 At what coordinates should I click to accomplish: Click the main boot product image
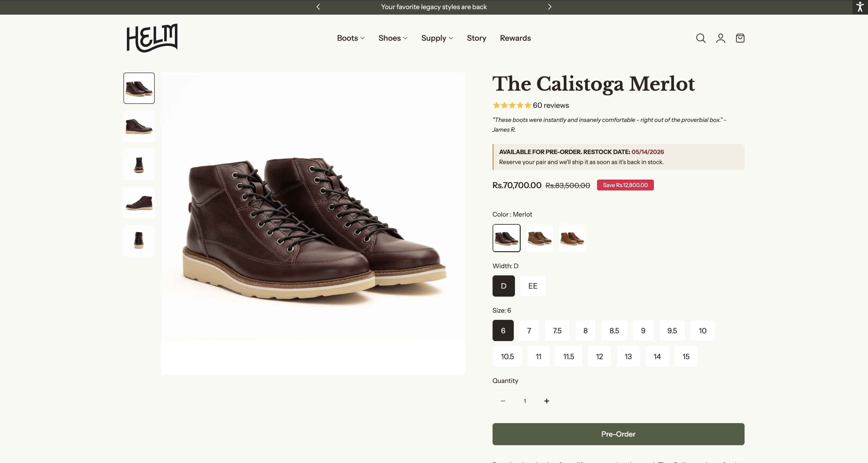(313, 224)
